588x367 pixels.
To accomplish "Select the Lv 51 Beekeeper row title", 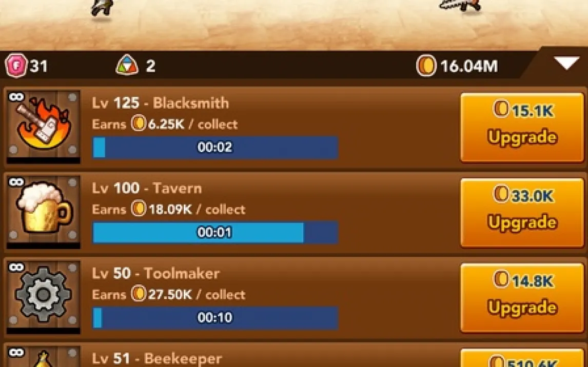I will (157, 358).
